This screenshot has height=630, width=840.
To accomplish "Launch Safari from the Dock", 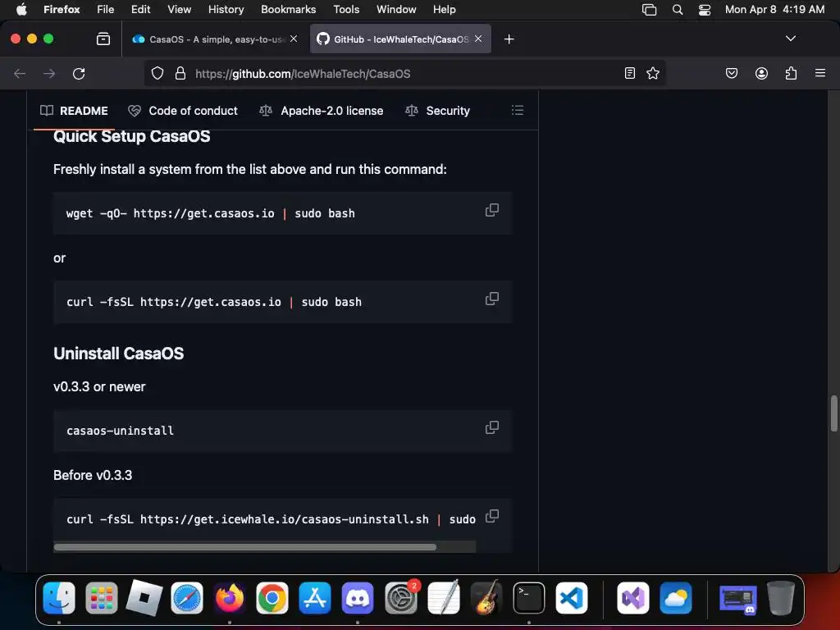I will point(187,598).
